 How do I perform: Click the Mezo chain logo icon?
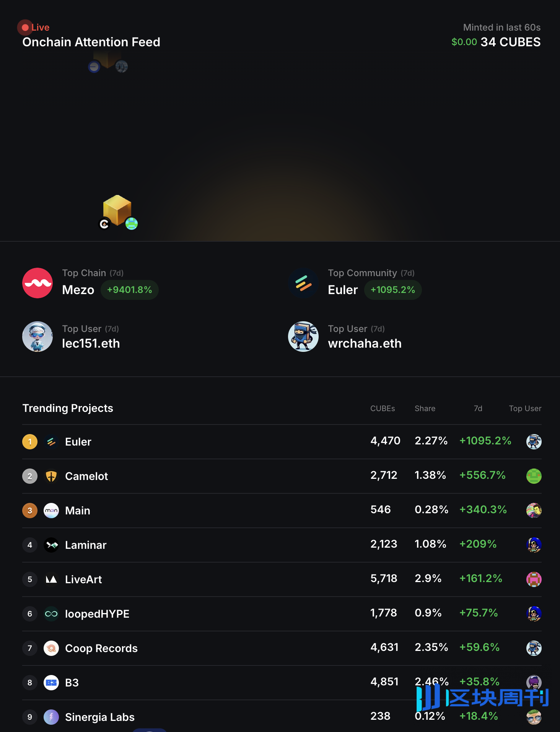click(x=37, y=283)
